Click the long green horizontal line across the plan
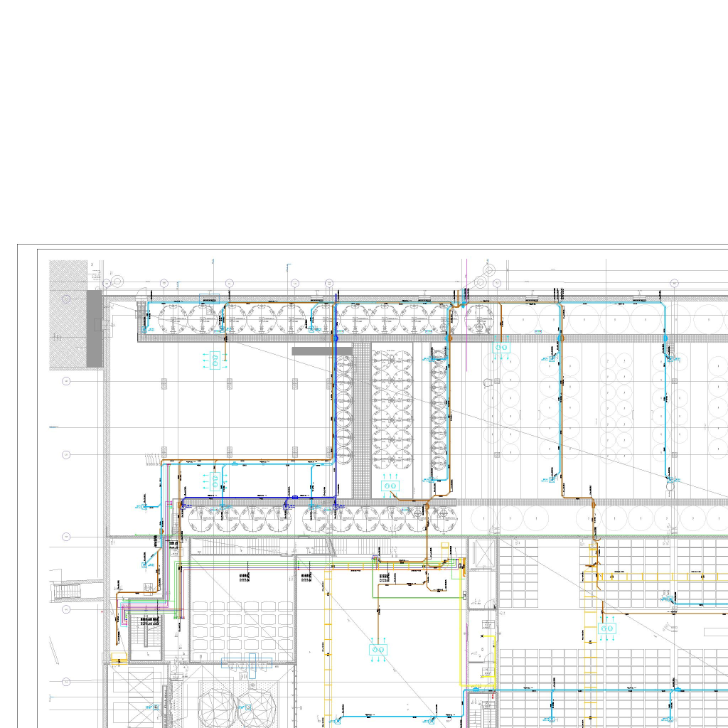 point(427,536)
